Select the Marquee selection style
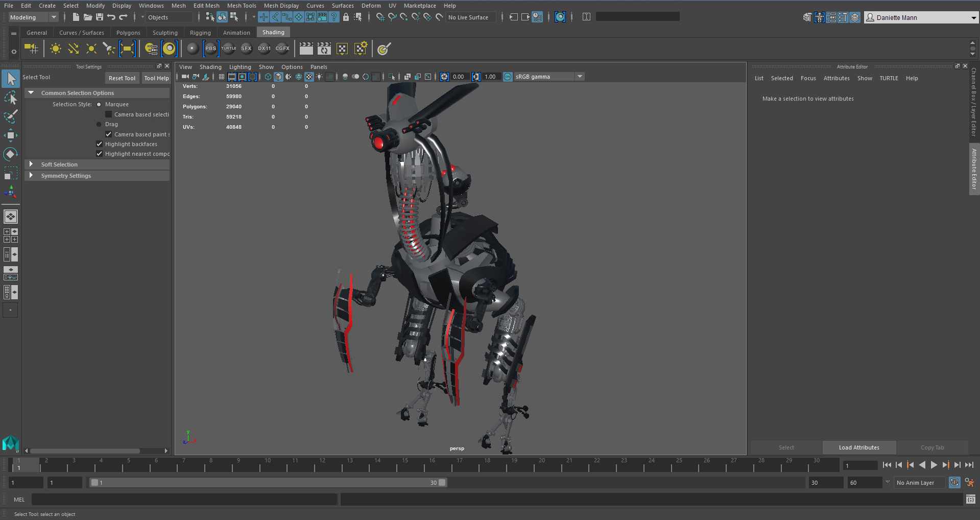The width and height of the screenshot is (980, 520). coord(99,104)
